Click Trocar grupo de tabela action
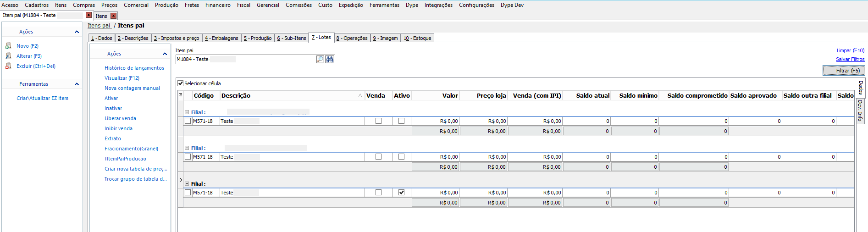Screen dimensions: 868x232 pos(136,179)
